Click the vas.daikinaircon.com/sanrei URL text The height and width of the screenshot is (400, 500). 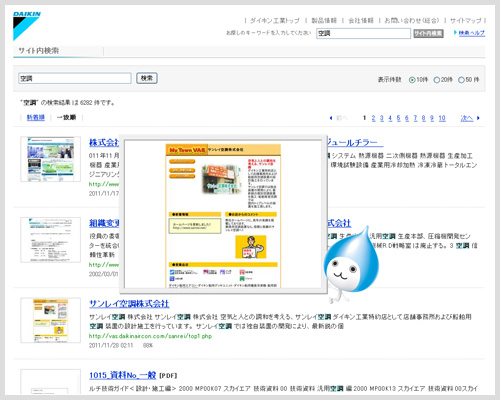(x=150, y=336)
